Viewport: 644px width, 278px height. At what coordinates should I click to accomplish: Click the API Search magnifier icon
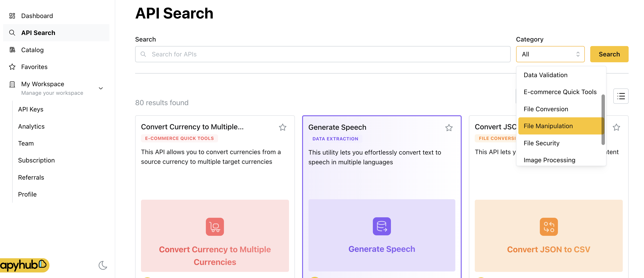pos(12,33)
